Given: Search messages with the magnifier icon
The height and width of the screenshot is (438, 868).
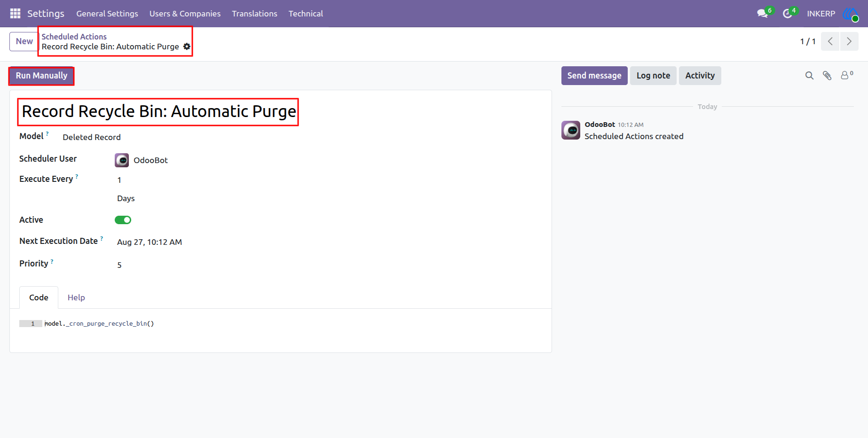Looking at the screenshot, I should [809, 76].
